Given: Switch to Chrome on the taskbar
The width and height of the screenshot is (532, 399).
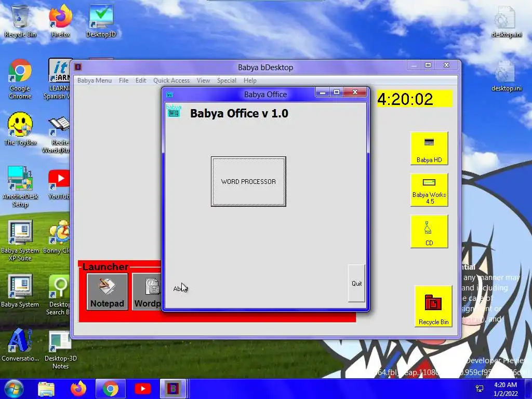Looking at the screenshot, I should tap(110, 389).
